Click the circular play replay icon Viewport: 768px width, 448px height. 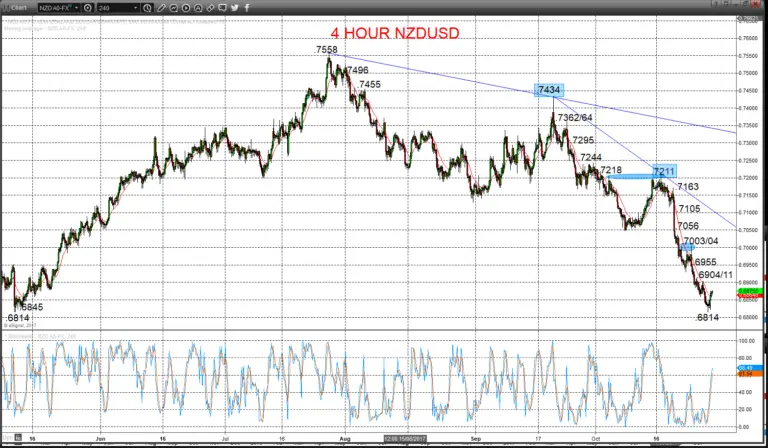[186, 8]
